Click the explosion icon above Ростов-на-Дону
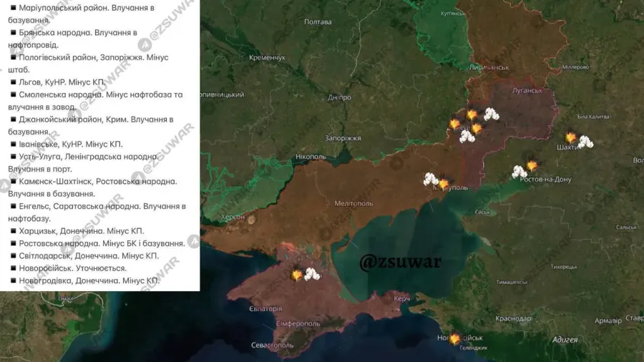The width and height of the screenshot is (644, 362). click(532, 165)
